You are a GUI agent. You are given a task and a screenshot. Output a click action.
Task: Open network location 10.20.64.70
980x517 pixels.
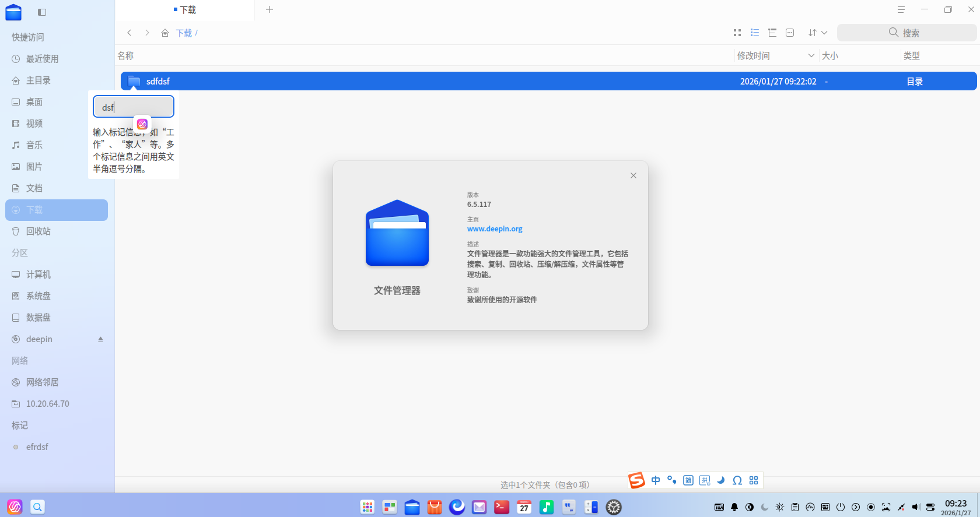tap(57, 404)
